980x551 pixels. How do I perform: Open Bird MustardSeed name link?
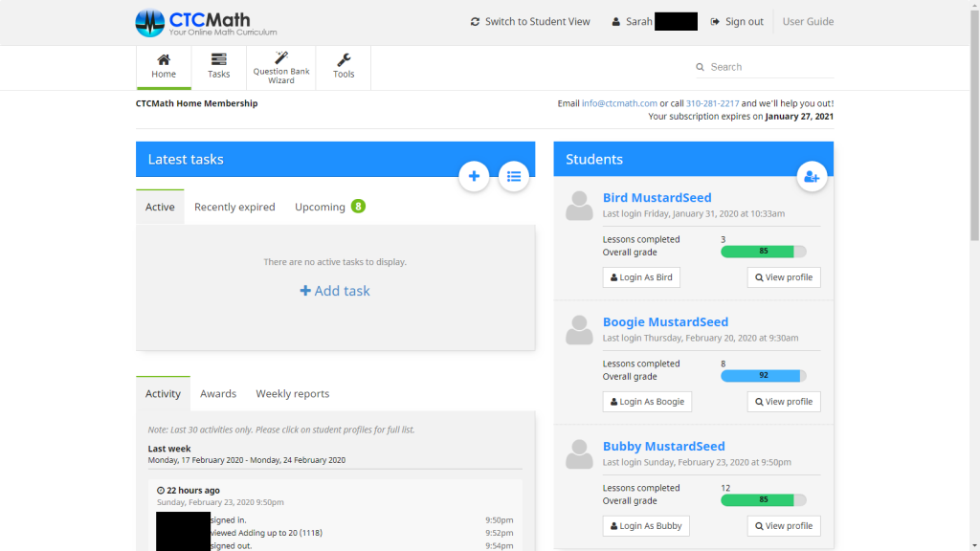pos(657,197)
